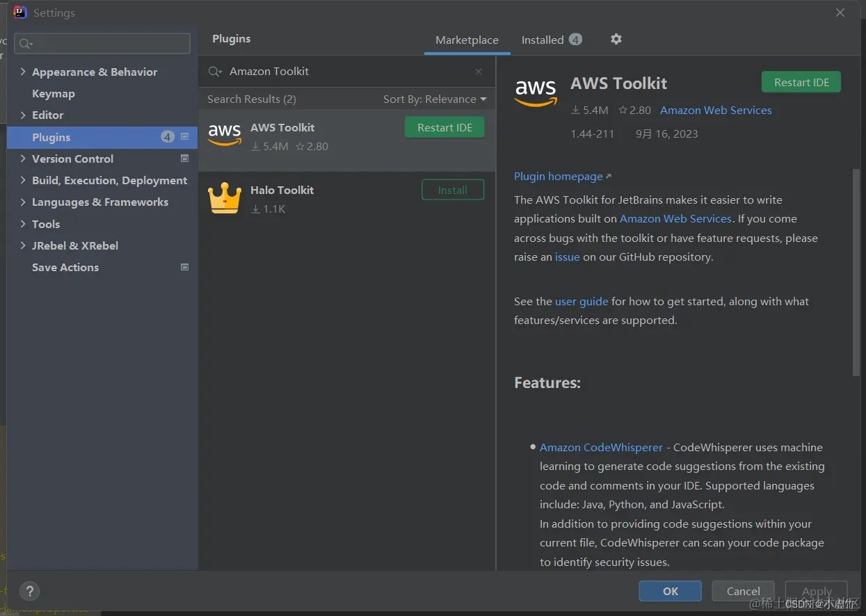Screen dimensions: 866x616
Task: Click the Apply button
Action: click(x=817, y=591)
